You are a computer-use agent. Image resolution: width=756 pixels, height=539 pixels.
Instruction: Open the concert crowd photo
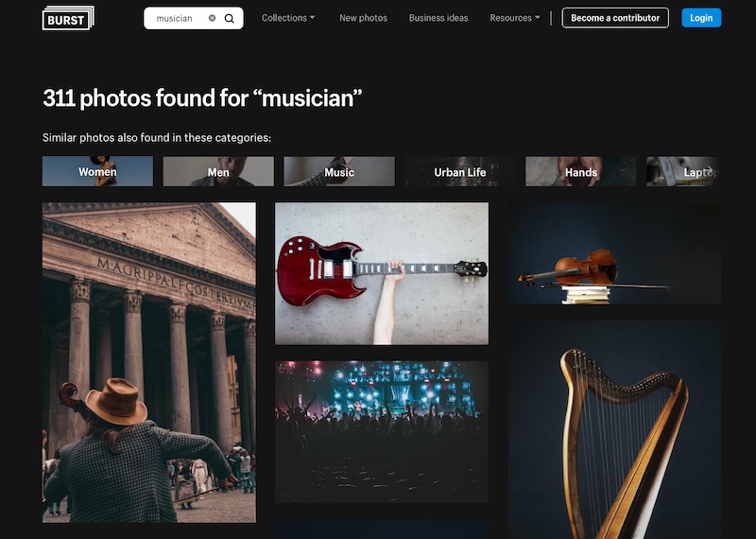(x=382, y=432)
